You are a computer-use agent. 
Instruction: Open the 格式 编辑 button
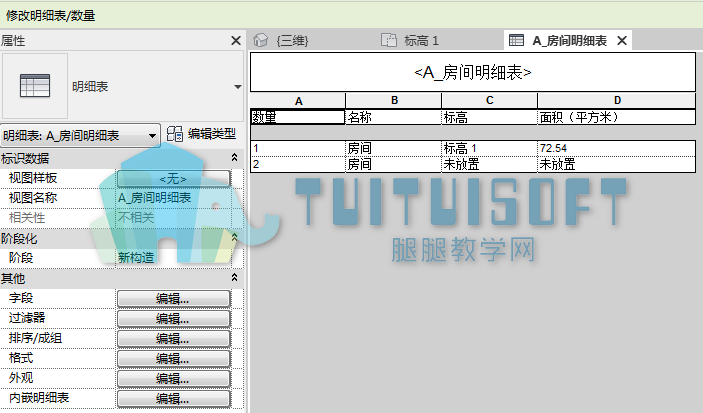point(174,359)
